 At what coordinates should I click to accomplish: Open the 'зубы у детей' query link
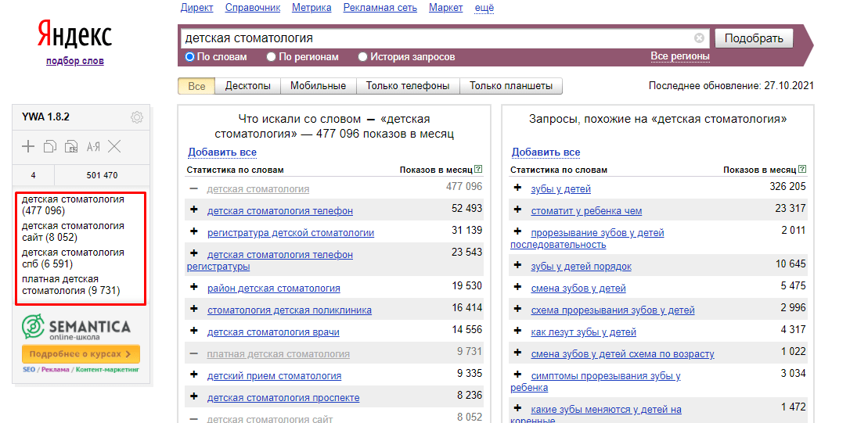[x=560, y=189]
